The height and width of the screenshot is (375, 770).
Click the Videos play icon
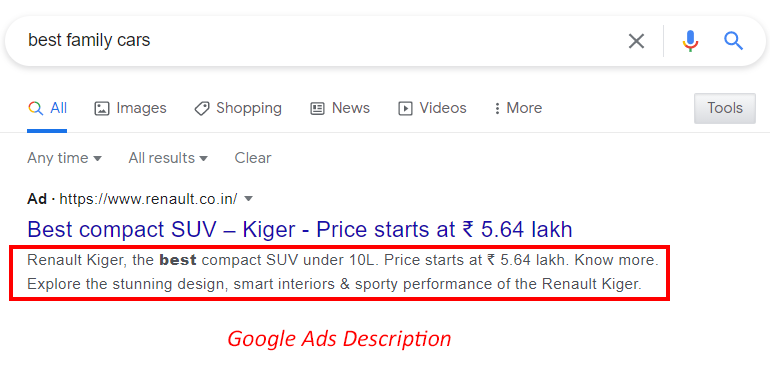pyautogui.click(x=405, y=108)
